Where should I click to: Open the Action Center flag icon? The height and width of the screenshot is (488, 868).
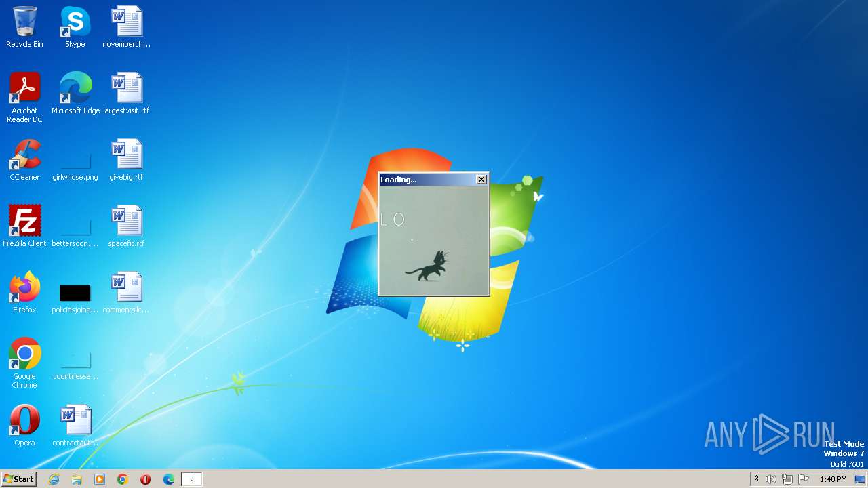(804, 479)
